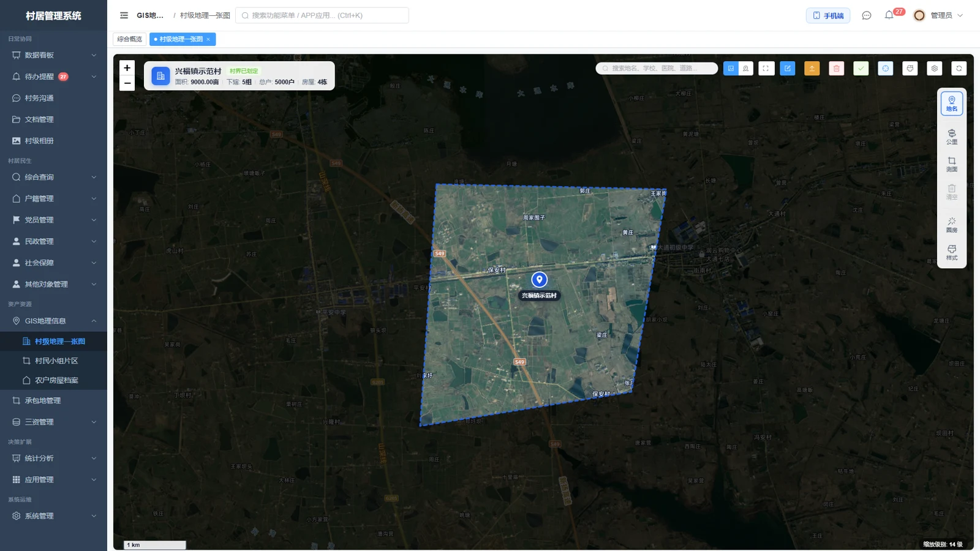
Task: Enter fullscreen map mode
Action: [x=766, y=69]
